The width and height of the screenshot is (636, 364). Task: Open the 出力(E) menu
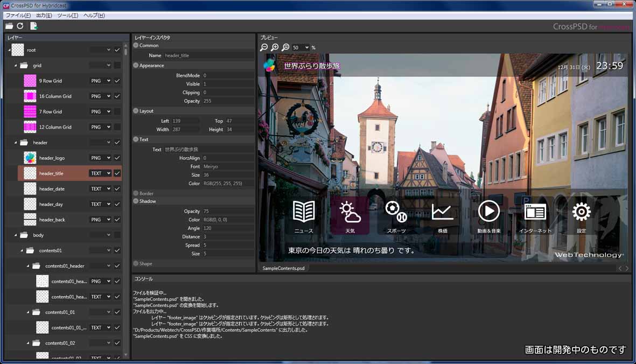(x=44, y=15)
